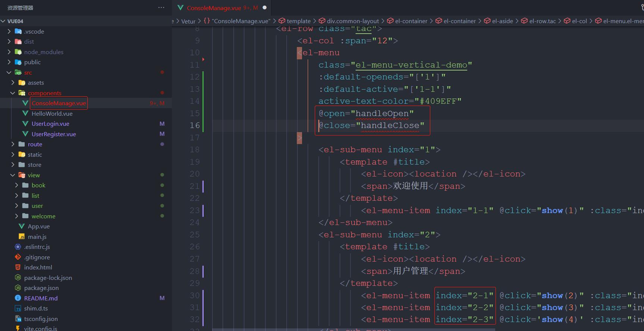
Task: Collapse the view folder chevron
Action: [x=13, y=175]
